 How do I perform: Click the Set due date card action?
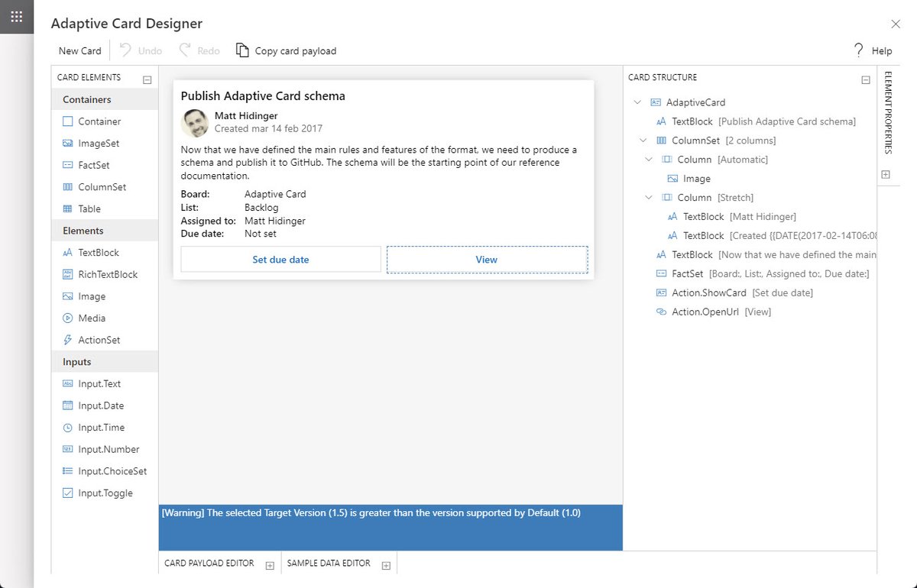click(280, 259)
